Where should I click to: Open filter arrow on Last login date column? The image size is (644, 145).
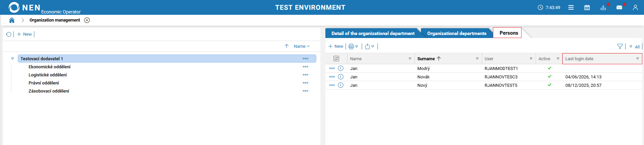pyautogui.click(x=637, y=59)
